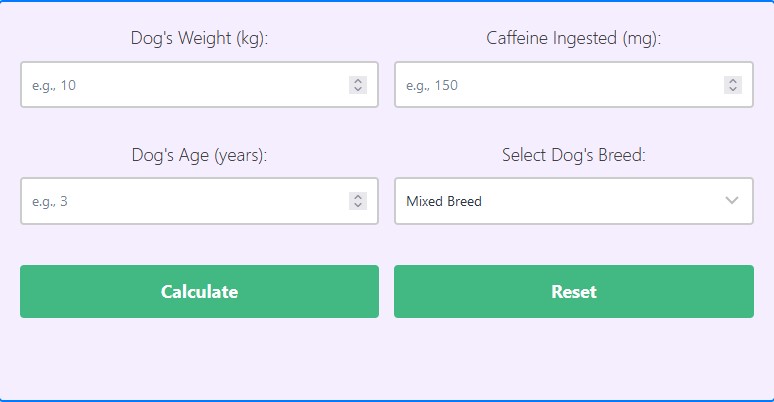Open the Mixed Breed dropdown
The height and width of the screenshot is (402, 774).
560,201
